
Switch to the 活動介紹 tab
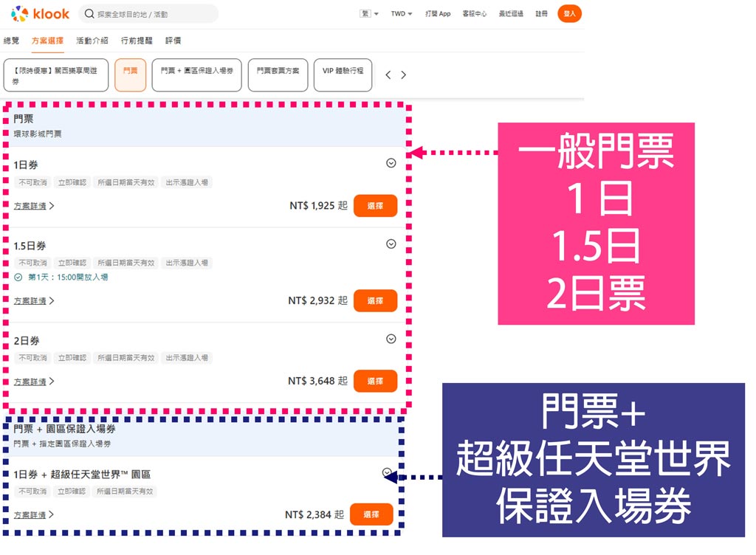pos(92,41)
